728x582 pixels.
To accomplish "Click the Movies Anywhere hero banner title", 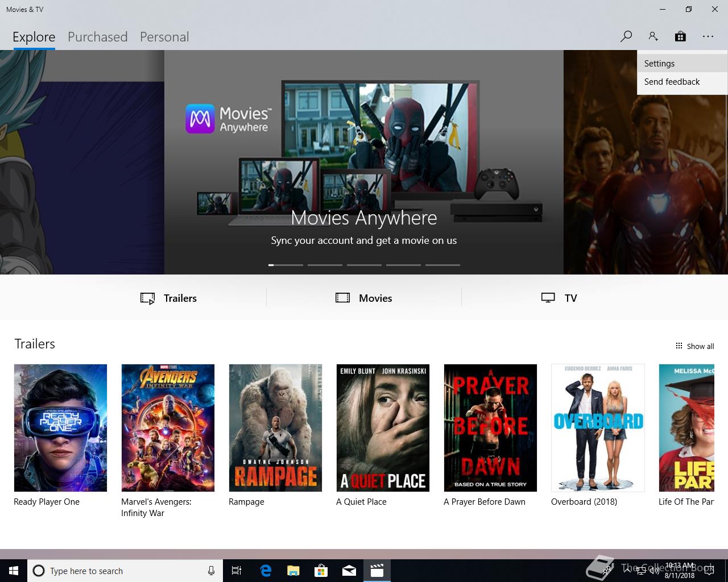I will tap(364, 218).
